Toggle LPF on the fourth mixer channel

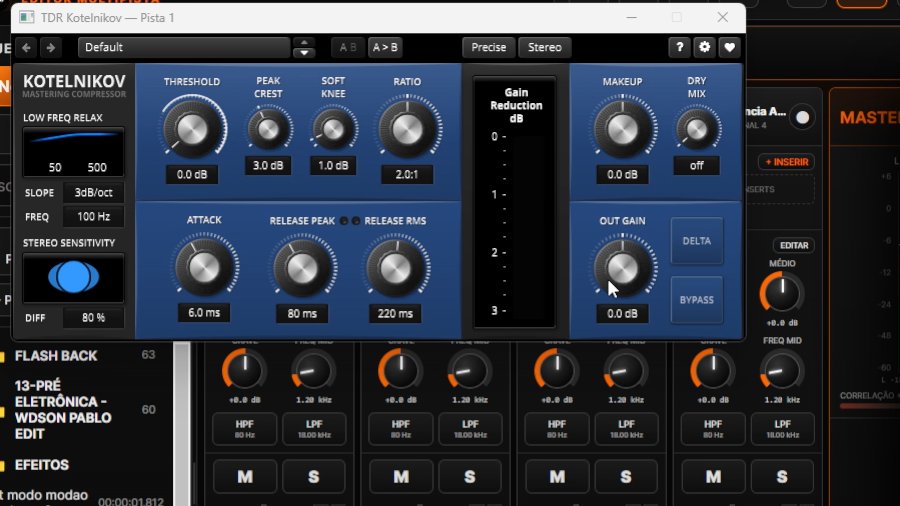(x=782, y=429)
